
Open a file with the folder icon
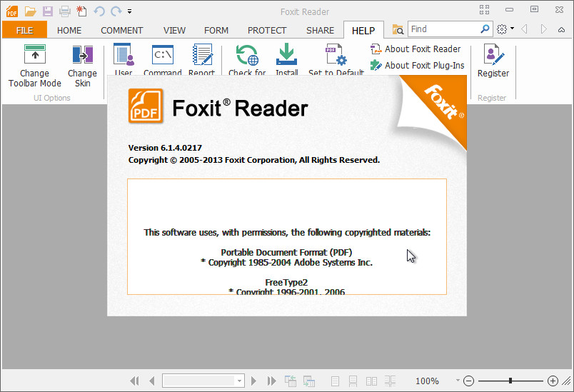tap(31, 11)
